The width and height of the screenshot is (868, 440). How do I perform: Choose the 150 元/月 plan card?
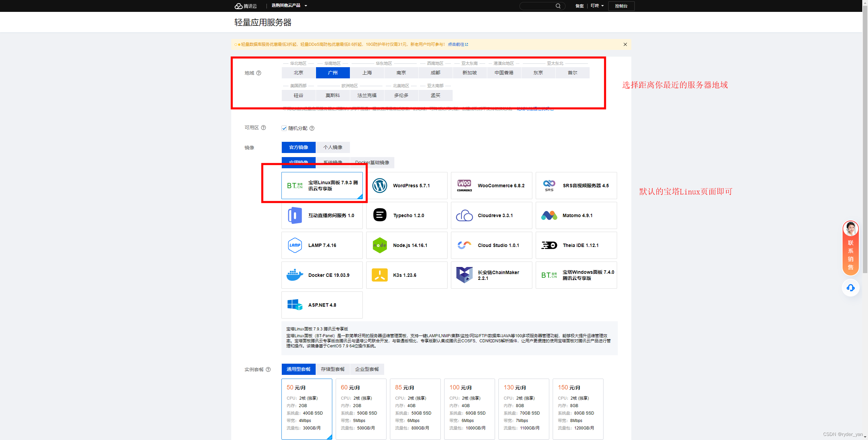pos(578,409)
